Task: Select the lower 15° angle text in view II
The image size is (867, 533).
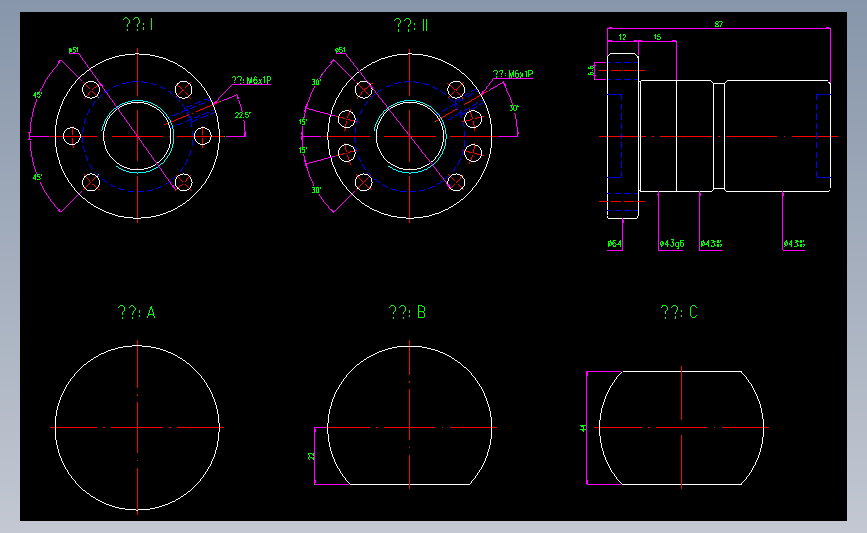Action: (x=302, y=150)
